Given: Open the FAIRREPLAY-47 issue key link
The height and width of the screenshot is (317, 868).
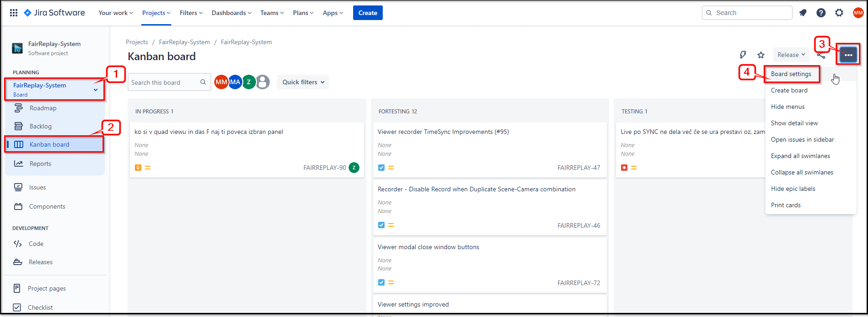Looking at the screenshot, I should click(x=579, y=168).
